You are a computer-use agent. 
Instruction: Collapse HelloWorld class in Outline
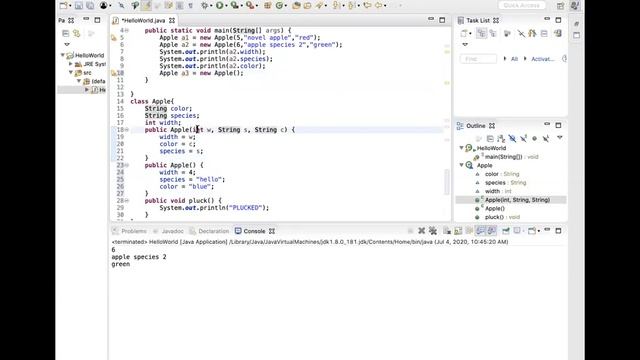pos(462,148)
